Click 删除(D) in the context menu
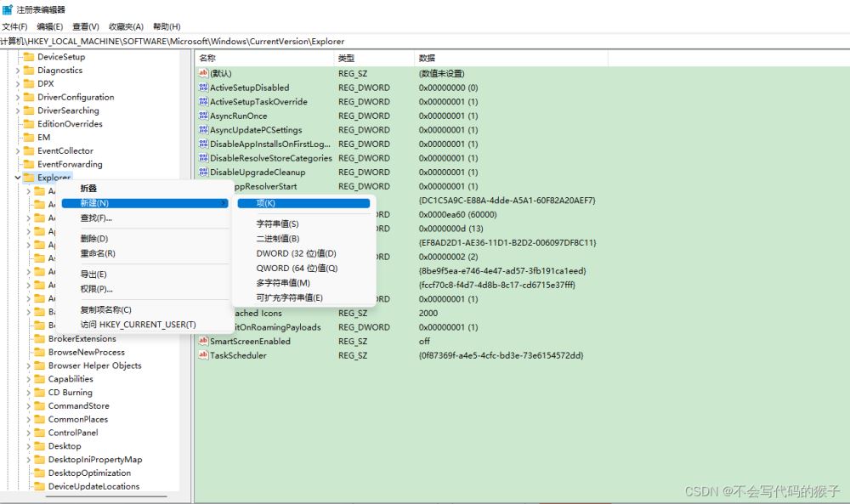 point(93,239)
